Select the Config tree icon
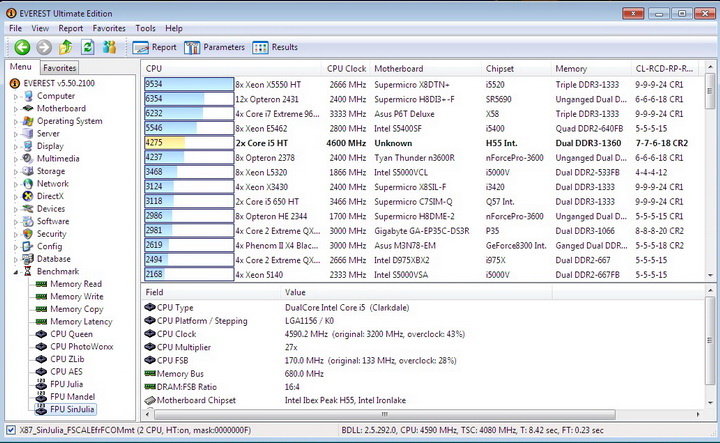This screenshot has height=443, width=720. tap(28, 246)
